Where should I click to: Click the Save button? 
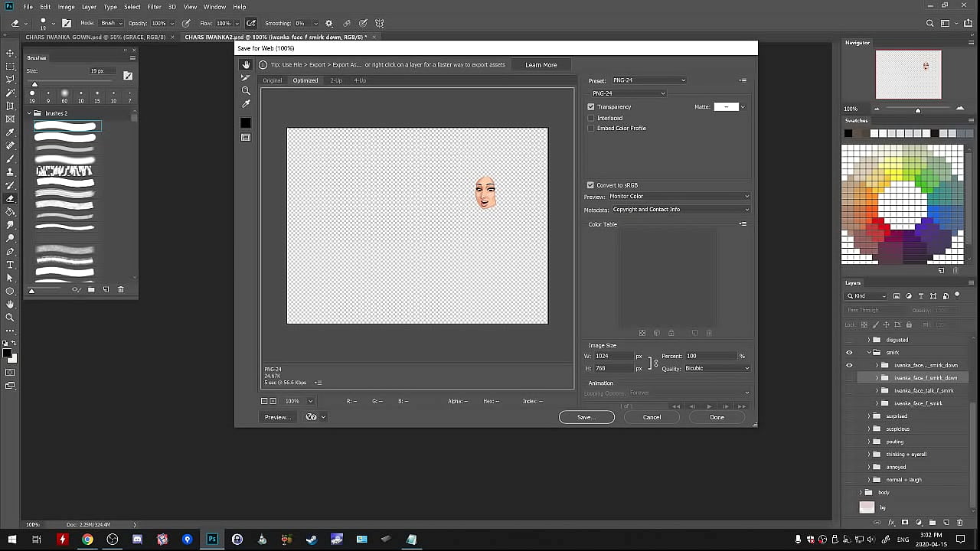[x=586, y=417]
